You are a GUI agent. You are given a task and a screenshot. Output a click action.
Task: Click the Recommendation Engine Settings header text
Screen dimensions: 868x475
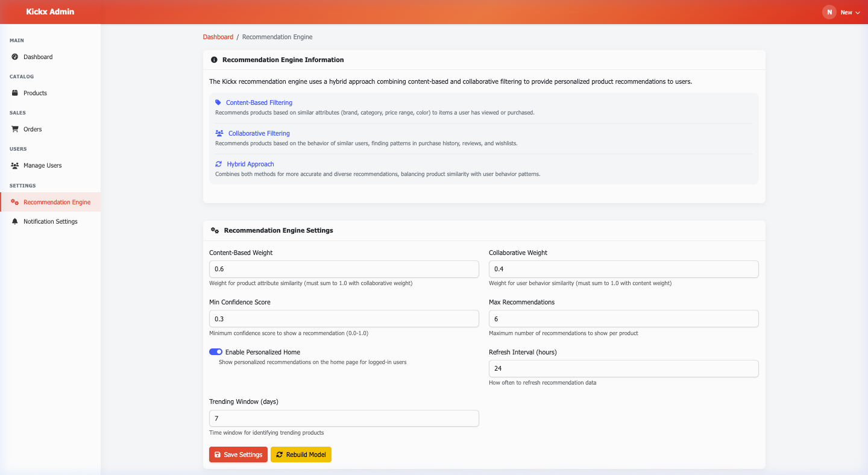(278, 230)
